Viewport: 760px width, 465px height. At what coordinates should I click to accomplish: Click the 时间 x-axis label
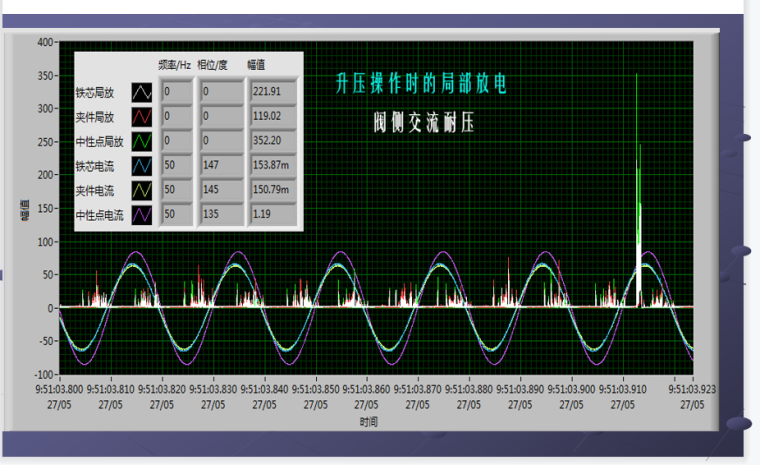[x=369, y=423]
